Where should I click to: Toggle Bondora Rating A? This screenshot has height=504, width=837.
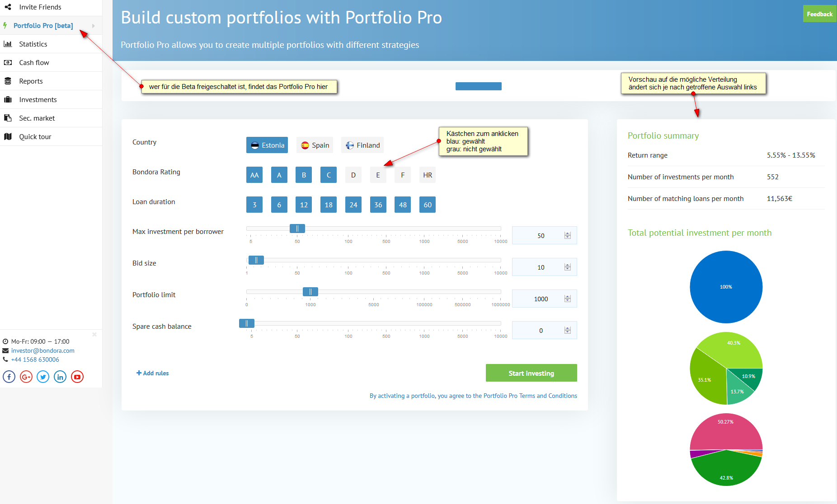point(279,175)
